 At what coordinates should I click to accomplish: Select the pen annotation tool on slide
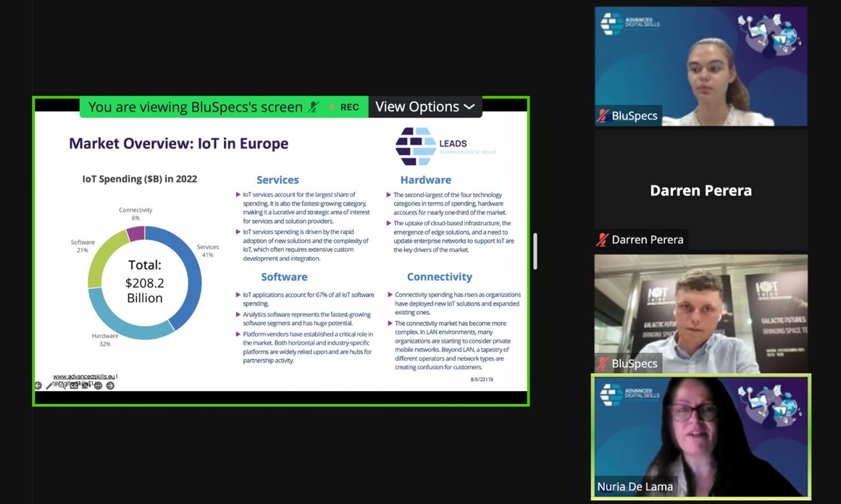click(49, 386)
